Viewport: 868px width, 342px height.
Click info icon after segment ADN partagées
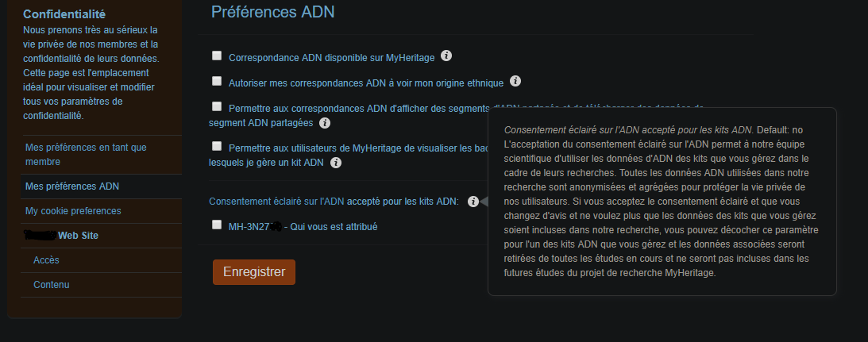pos(325,123)
